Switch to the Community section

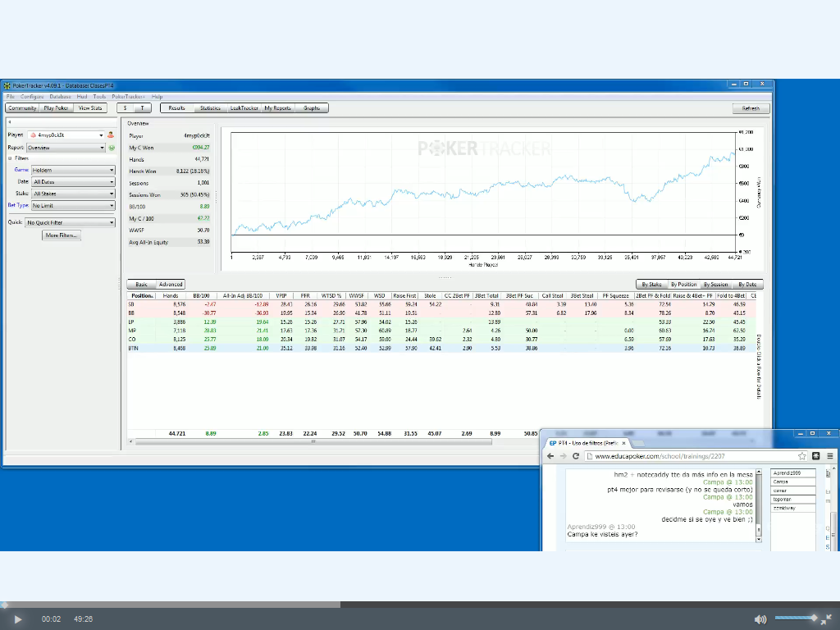(x=22, y=108)
